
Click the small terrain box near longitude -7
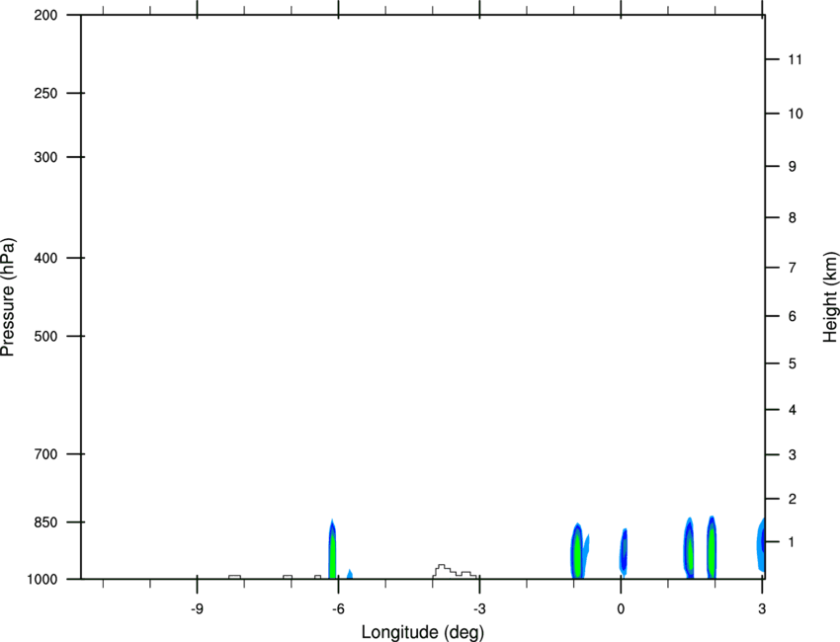288,577
